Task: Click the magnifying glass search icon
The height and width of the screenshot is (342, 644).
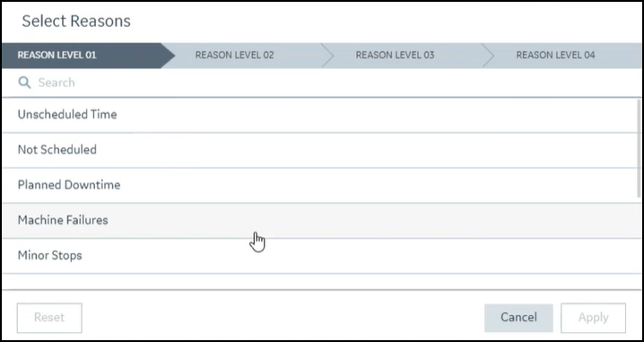Action: (x=24, y=83)
